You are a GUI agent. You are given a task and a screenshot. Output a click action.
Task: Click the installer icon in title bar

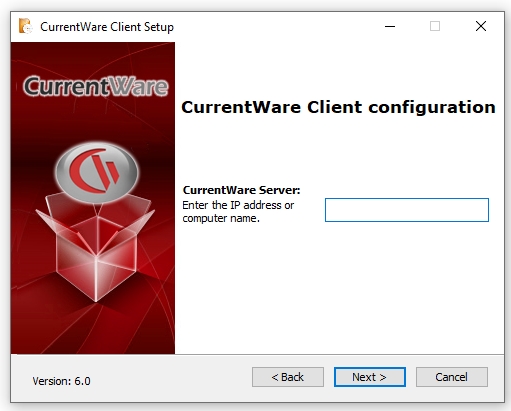coord(26,26)
